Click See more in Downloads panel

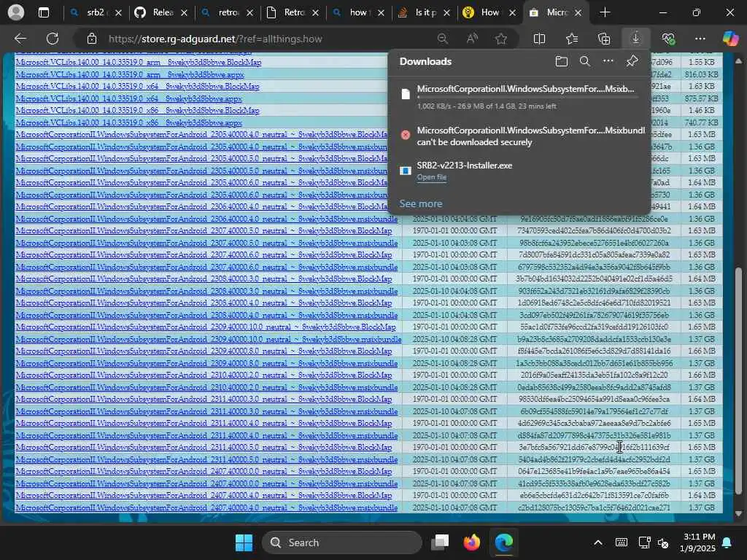[x=421, y=203]
